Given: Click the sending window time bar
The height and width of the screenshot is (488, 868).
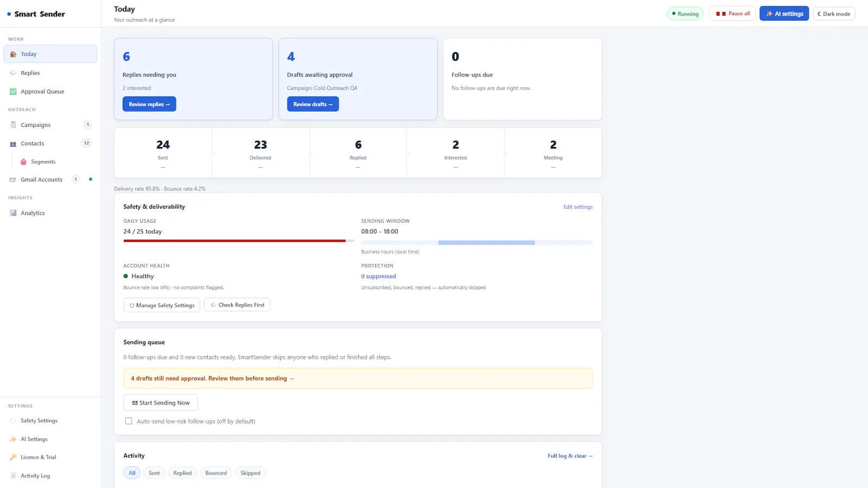Looking at the screenshot, I should click(x=477, y=242).
